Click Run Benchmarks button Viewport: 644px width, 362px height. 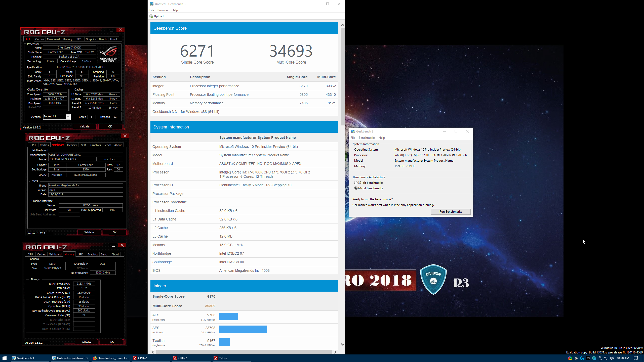click(x=451, y=212)
